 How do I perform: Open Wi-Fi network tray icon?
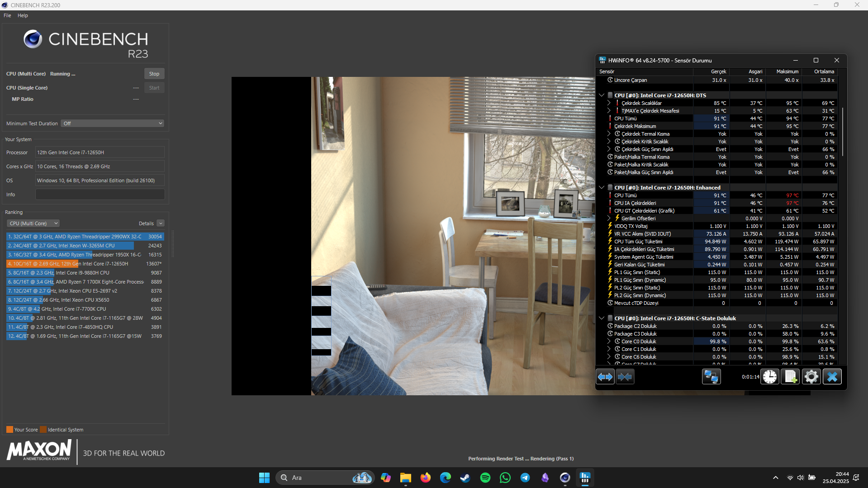pos(790,478)
